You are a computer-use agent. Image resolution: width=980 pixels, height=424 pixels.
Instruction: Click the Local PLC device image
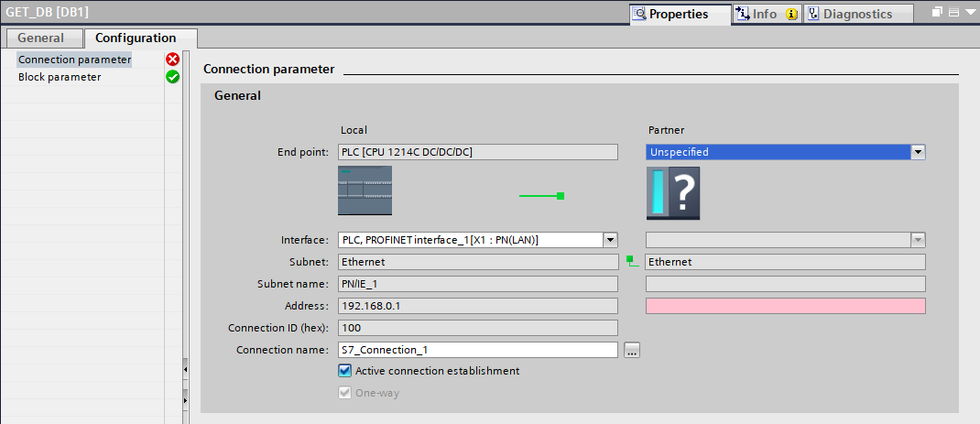365,190
